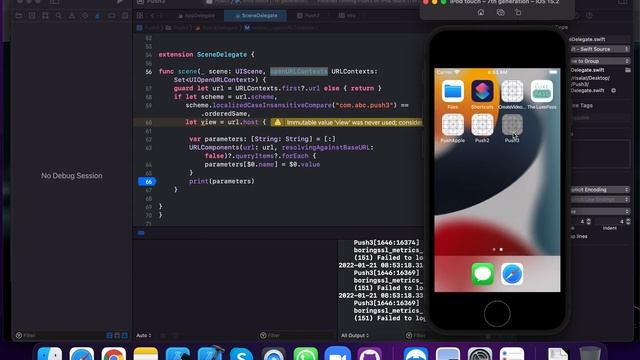640x360 pixels.
Task: Click the Simulator rotate toolbar button
Action: (x=518, y=13)
